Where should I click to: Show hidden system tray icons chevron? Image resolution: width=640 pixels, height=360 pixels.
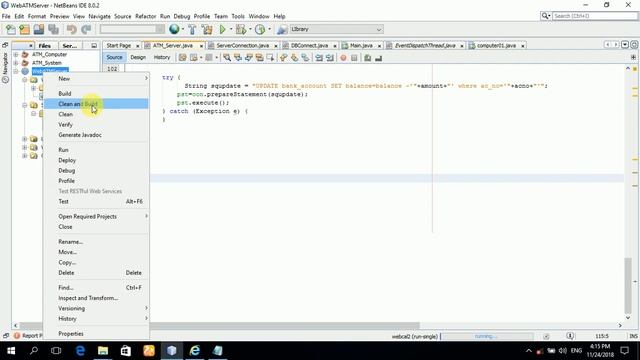tap(529, 351)
